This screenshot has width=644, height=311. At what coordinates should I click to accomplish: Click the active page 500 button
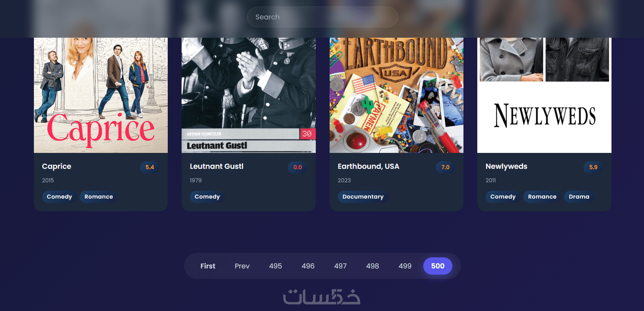pyautogui.click(x=438, y=266)
